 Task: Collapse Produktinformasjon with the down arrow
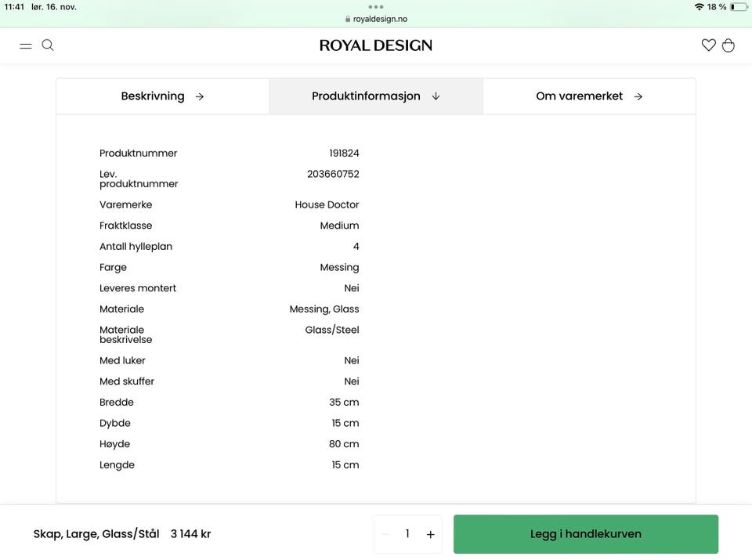click(x=436, y=96)
